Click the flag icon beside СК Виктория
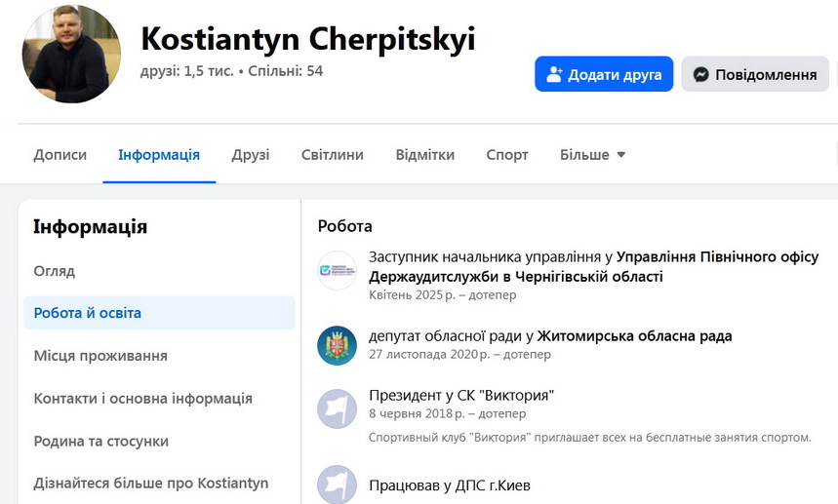The height and width of the screenshot is (504, 838). click(x=338, y=408)
